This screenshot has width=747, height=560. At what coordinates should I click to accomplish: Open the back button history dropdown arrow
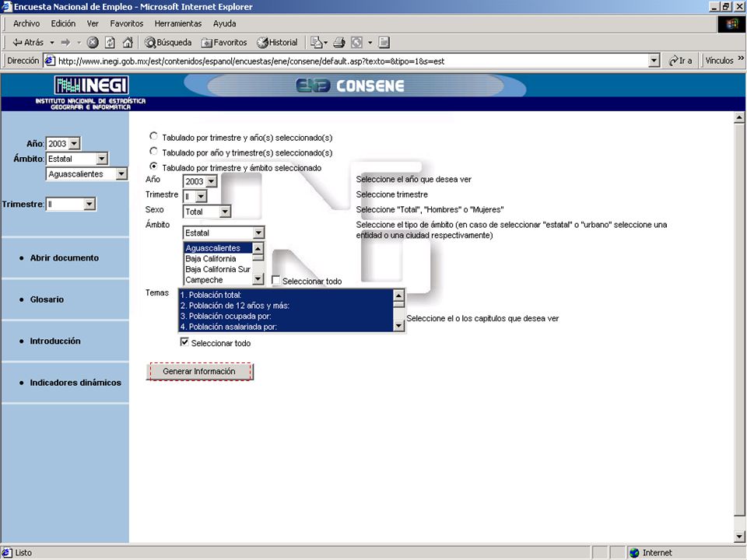[52, 42]
